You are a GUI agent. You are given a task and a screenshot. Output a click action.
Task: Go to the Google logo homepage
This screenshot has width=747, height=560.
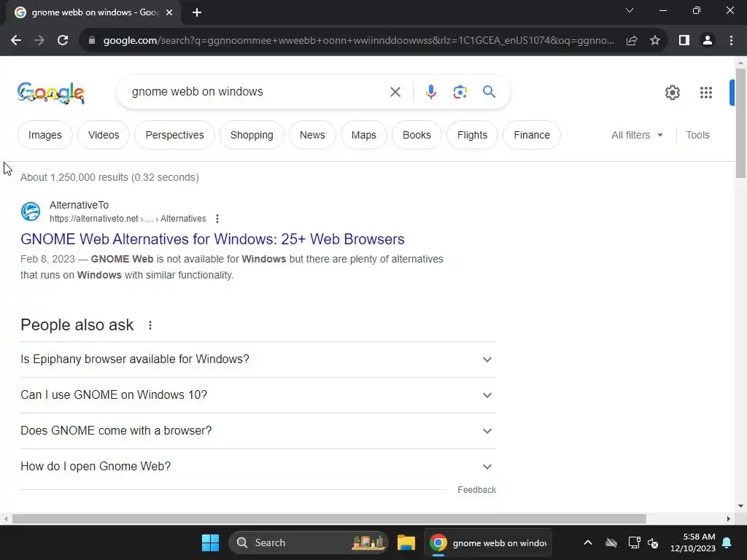50,93
